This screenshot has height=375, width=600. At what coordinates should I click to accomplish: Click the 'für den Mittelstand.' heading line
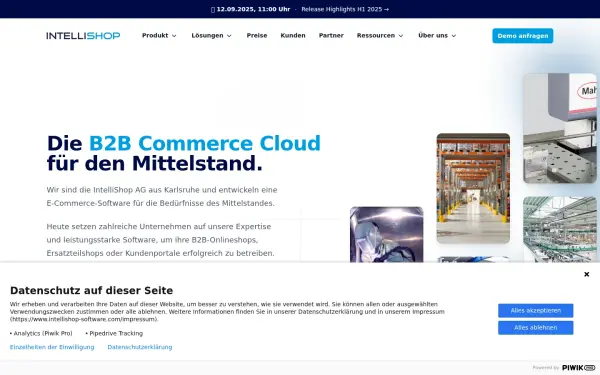[155, 164]
